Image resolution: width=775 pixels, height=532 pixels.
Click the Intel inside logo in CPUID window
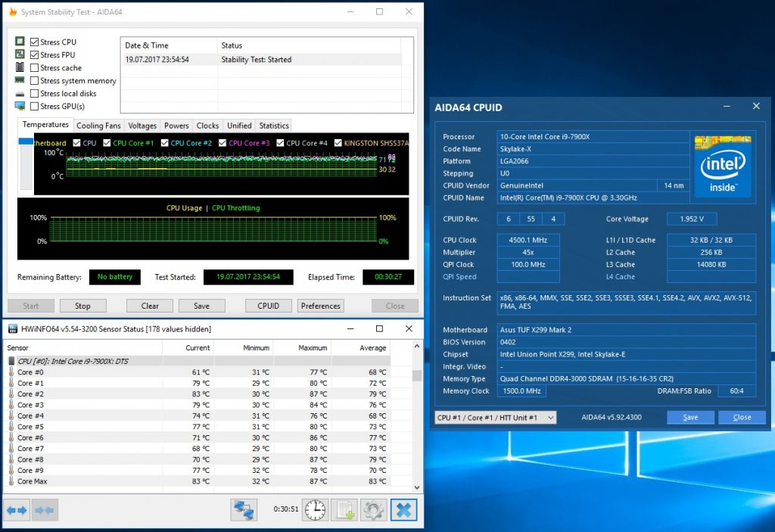[x=723, y=166]
